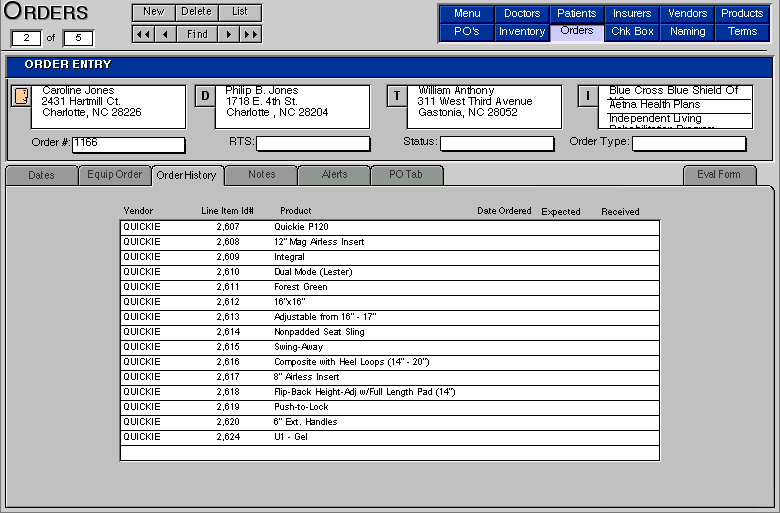
Task: Click the William Anthony address box
Action: (x=484, y=107)
